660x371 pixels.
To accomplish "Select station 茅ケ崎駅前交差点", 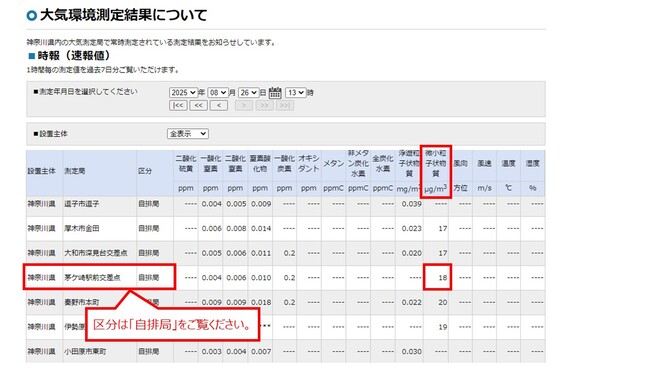I will coord(92,278).
